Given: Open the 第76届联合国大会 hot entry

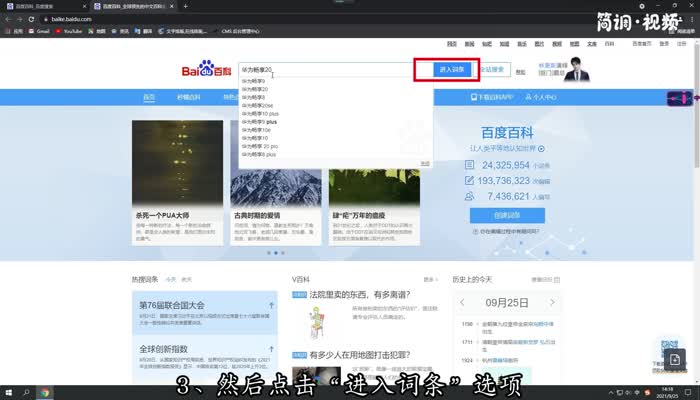Looking at the screenshot, I should [x=172, y=305].
